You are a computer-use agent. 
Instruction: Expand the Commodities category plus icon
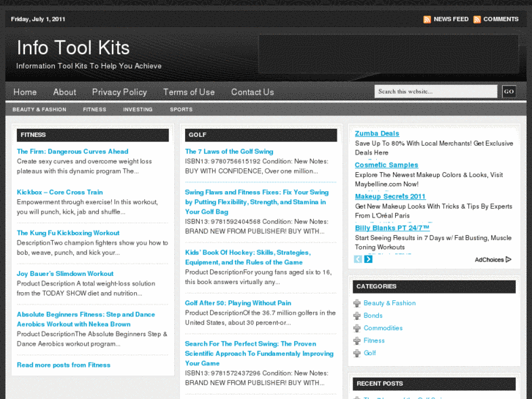[357, 329]
